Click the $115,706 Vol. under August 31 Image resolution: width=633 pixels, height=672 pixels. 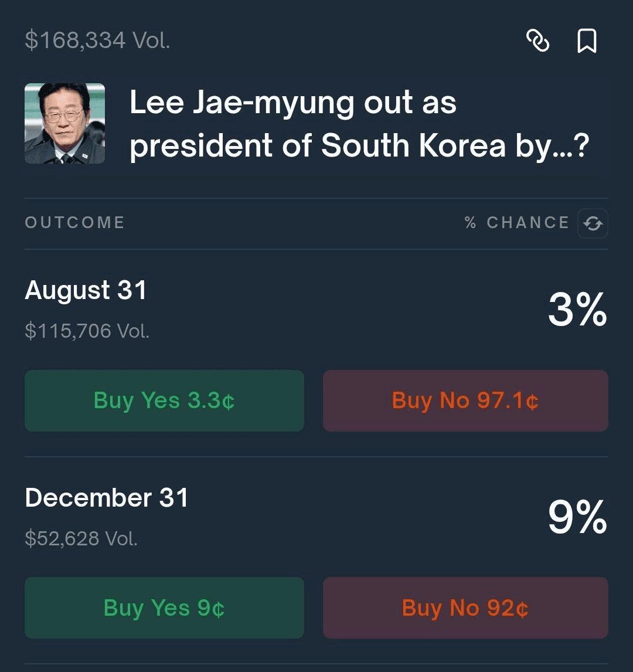coord(87,331)
